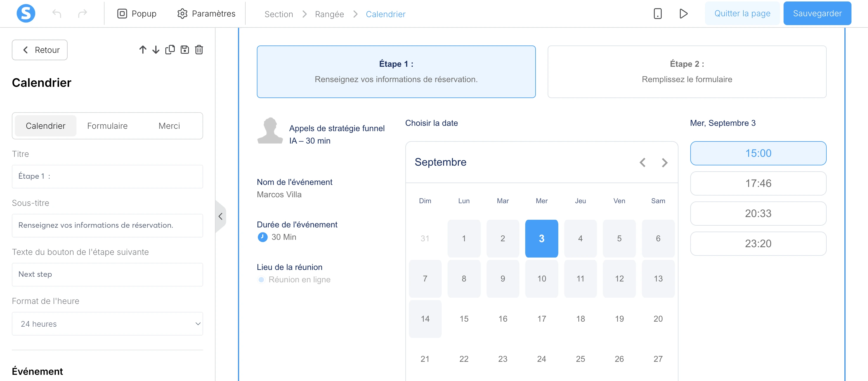The height and width of the screenshot is (381, 868).
Task: Click the redo arrow icon
Action: click(x=82, y=14)
